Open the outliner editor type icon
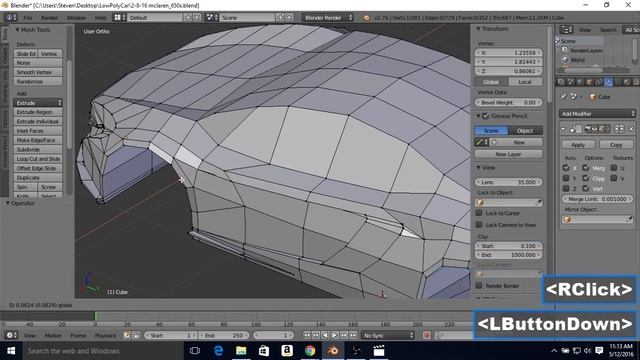The height and width of the screenshot is (360, 640). pyautogui.click(x=567, y=29)
